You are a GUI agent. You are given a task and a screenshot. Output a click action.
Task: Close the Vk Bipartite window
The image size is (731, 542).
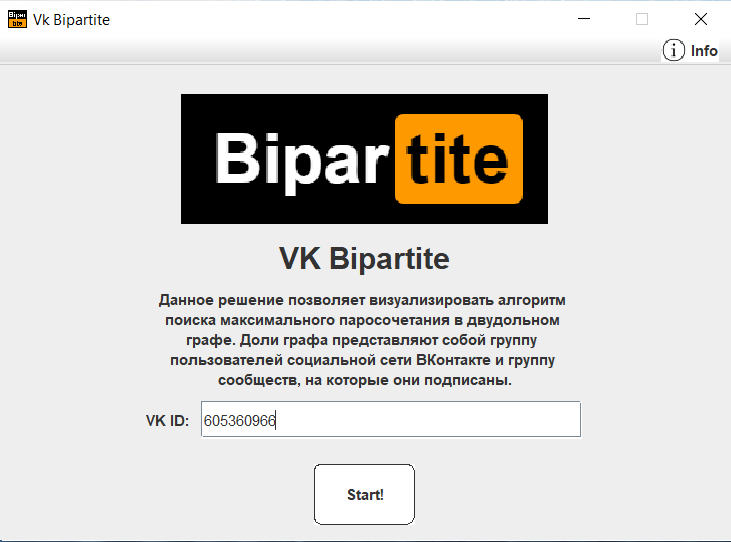700,19
